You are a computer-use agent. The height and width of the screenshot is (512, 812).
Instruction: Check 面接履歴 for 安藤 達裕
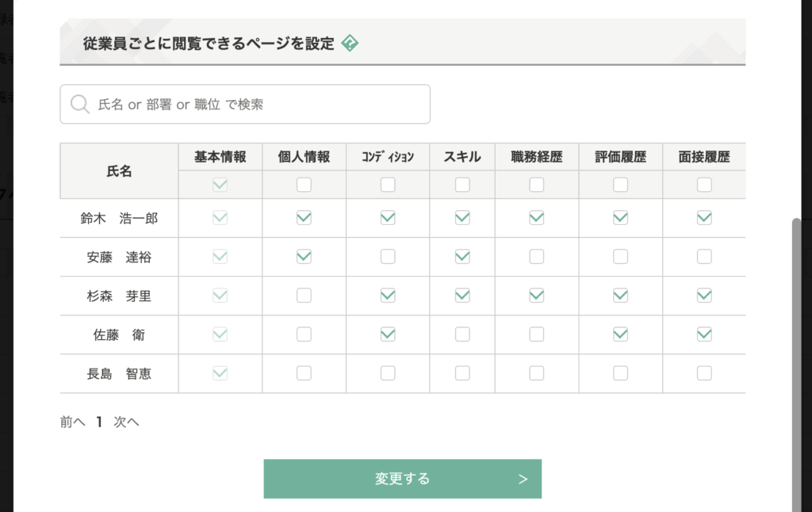click(x=704, y=257)
